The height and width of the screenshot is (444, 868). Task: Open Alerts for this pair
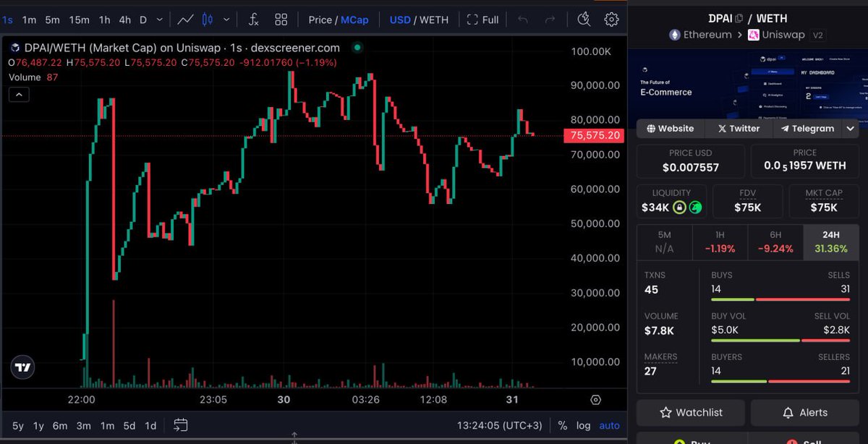805,412
